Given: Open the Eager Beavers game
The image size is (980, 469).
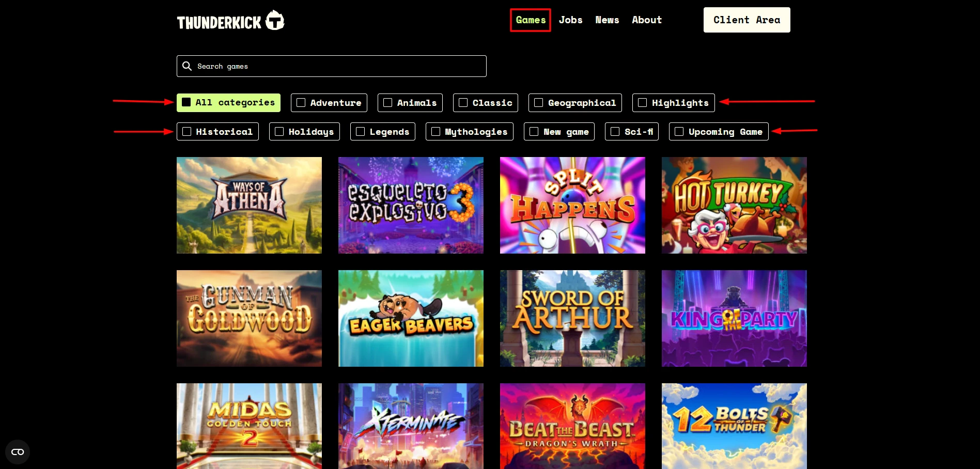Looking at the screenshot, I should click(x=411, y=318).
